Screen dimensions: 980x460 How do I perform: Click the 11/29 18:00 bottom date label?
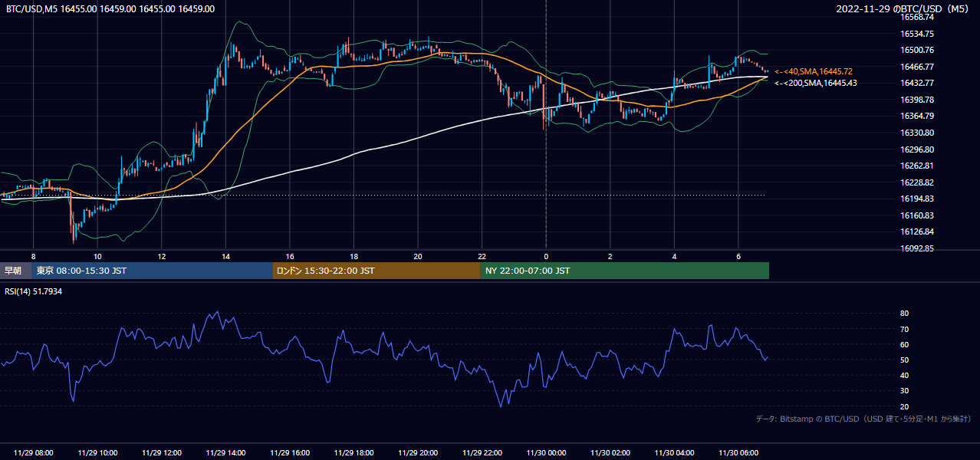pos(354,453)
